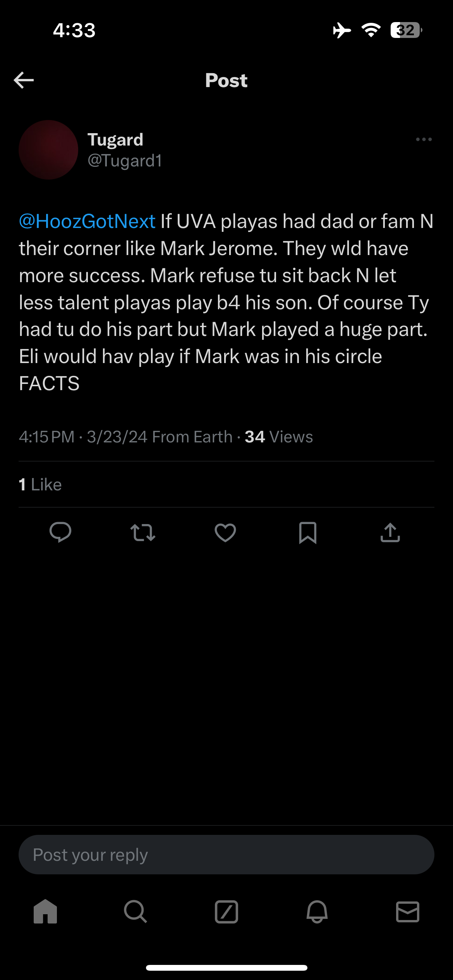Open the Grok slash icon tab
Image resolution: width=453 pixels, height=980 pixels.
(x=226, y=911)
